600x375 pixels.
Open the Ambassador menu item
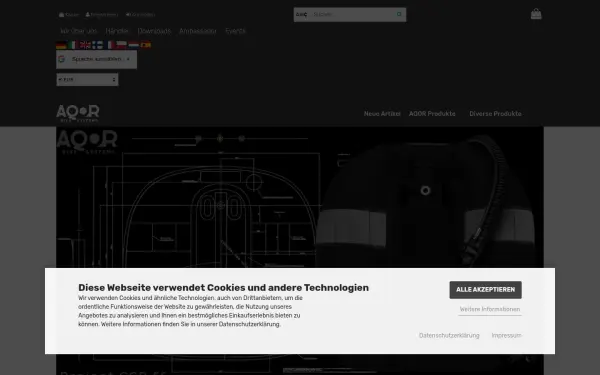[198, 31]
